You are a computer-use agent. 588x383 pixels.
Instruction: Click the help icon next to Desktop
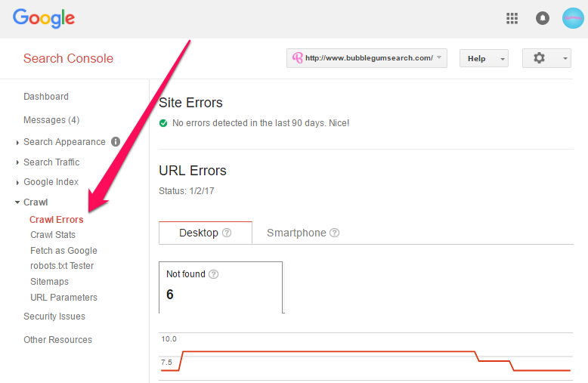pyautogui.click(x=227, y=233)
